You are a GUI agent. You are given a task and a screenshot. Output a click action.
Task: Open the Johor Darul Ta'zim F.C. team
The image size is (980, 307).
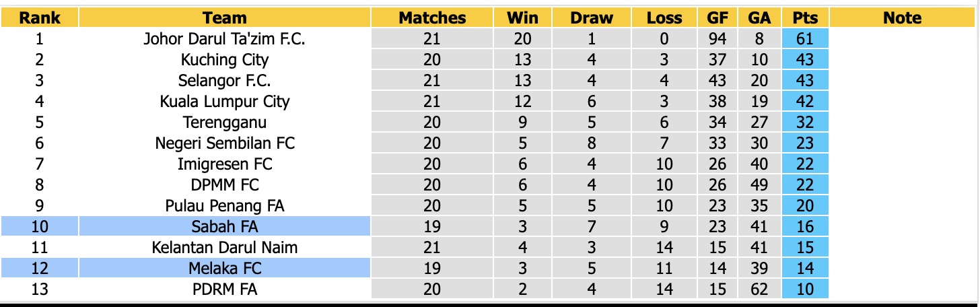tap(225, 39)
